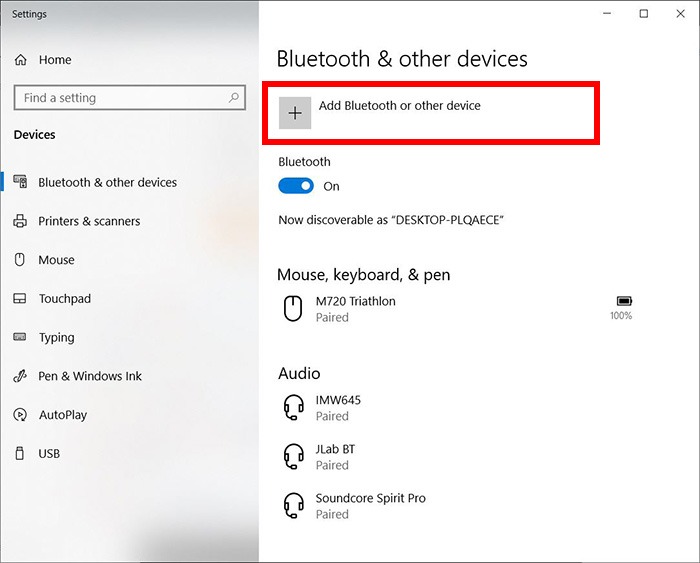Click the Pen & Windows Ink icon
Screen dimensions: 700x563
point(20,376)
